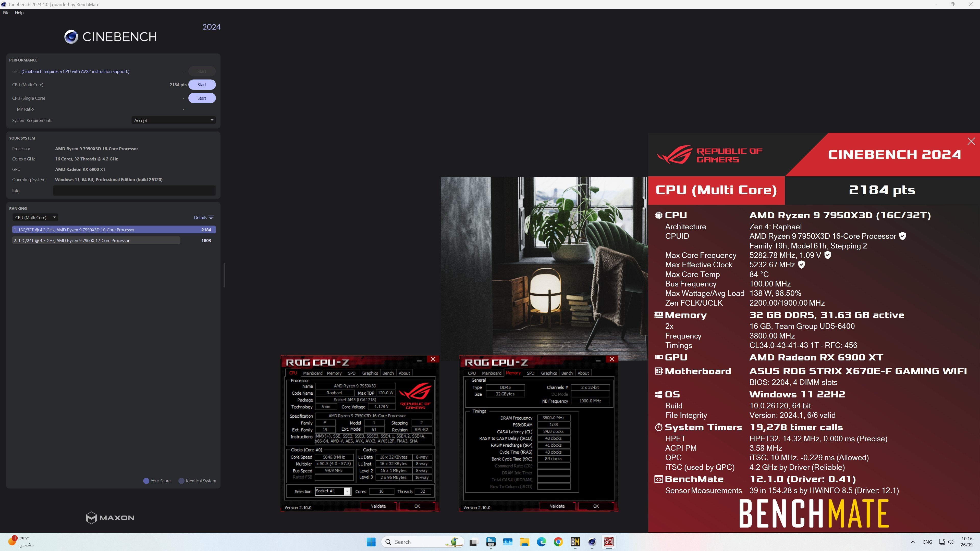Click the CPU Single Core Start button
Screen dimensions: 980x551
click(202, 97)
